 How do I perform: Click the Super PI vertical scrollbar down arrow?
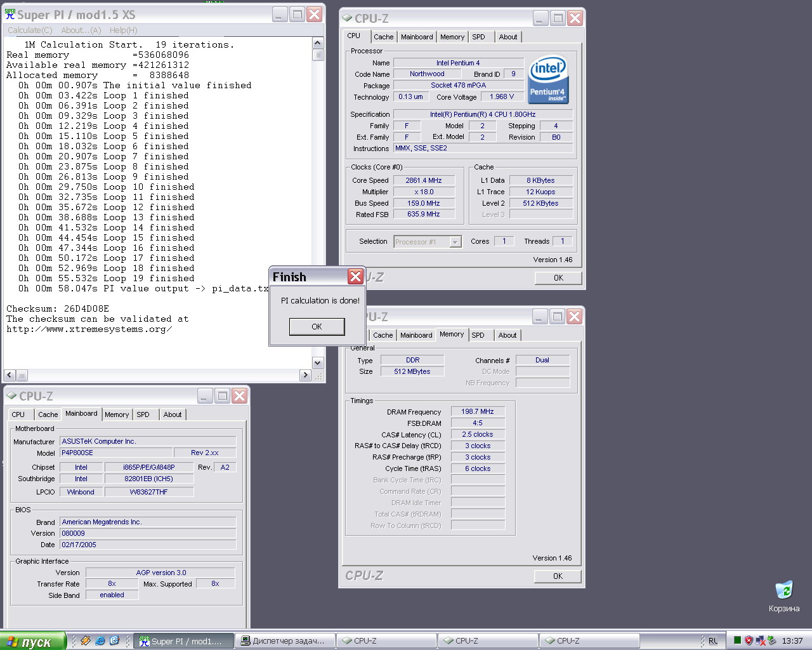pyautogui.click(x=318, y=362)
